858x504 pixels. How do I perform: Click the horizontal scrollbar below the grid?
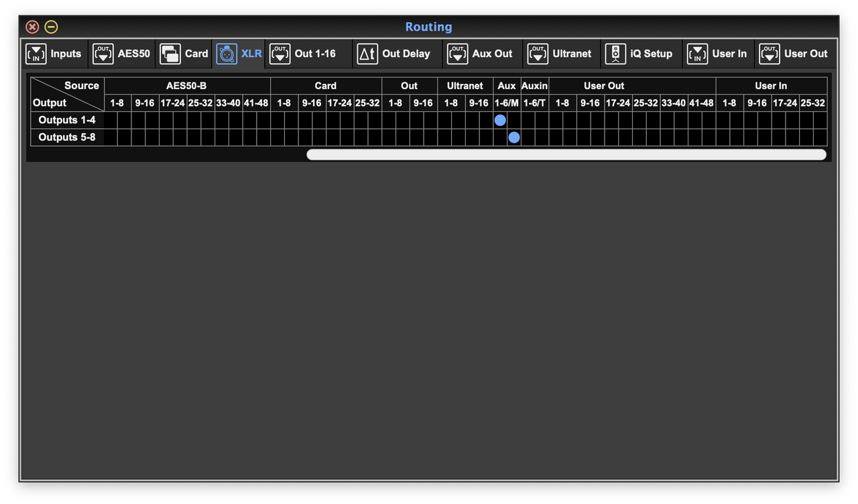tap(566, 154)
